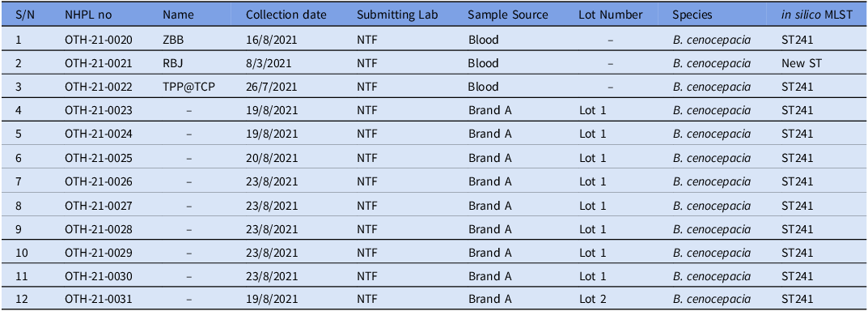Click the Submitting Lab header
This screenshot has height=311, width=868.
[397, 15]
